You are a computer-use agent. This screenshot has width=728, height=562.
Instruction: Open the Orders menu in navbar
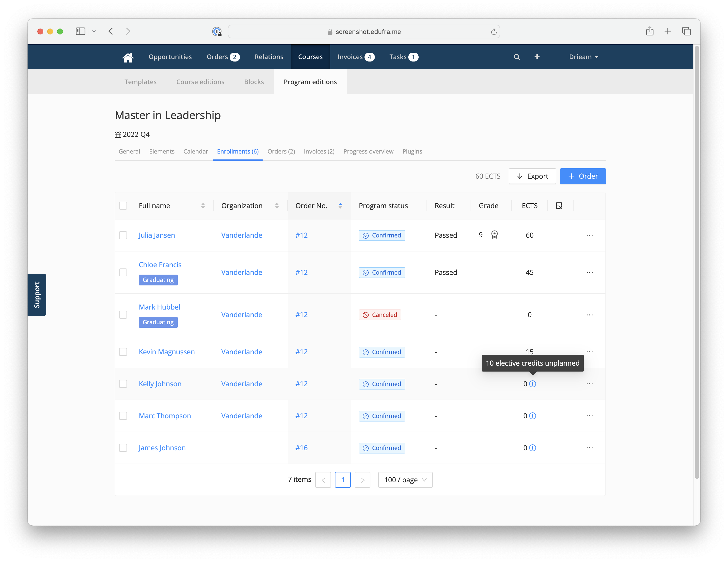(x=223, y=57)
